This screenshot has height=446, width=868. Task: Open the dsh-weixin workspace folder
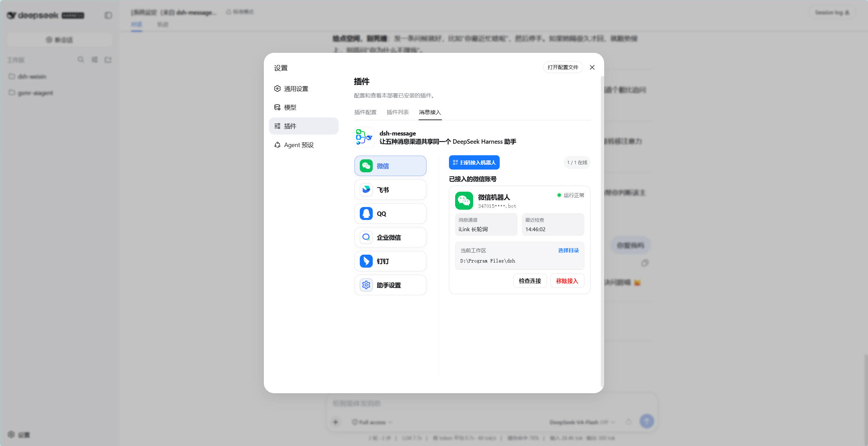click(32, 76)
